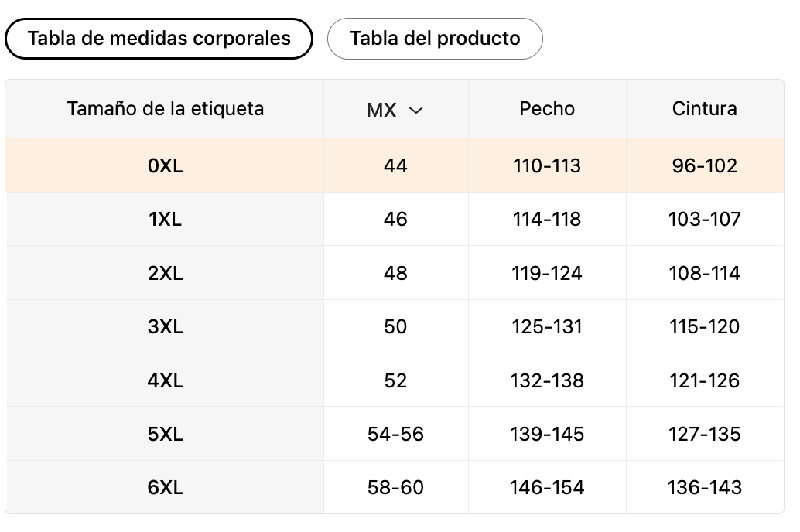800x532 pixels.
Task: Click the 136-143 Cintura value
Action: (x=705, y=488)
